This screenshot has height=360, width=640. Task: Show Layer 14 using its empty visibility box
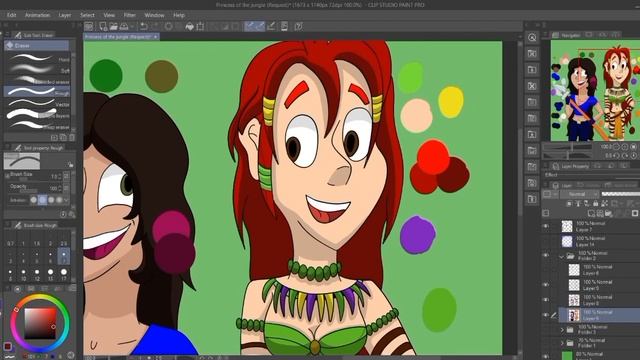click(x=546, y=241)
